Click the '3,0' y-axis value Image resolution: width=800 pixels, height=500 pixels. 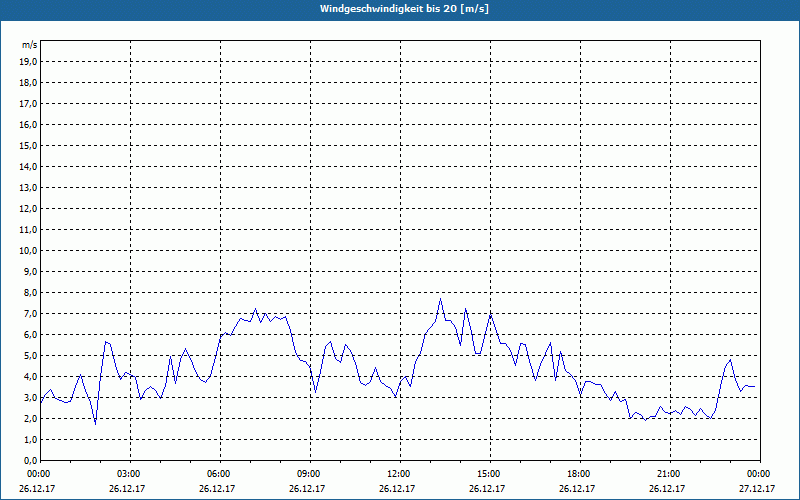[x=30, y=397]
